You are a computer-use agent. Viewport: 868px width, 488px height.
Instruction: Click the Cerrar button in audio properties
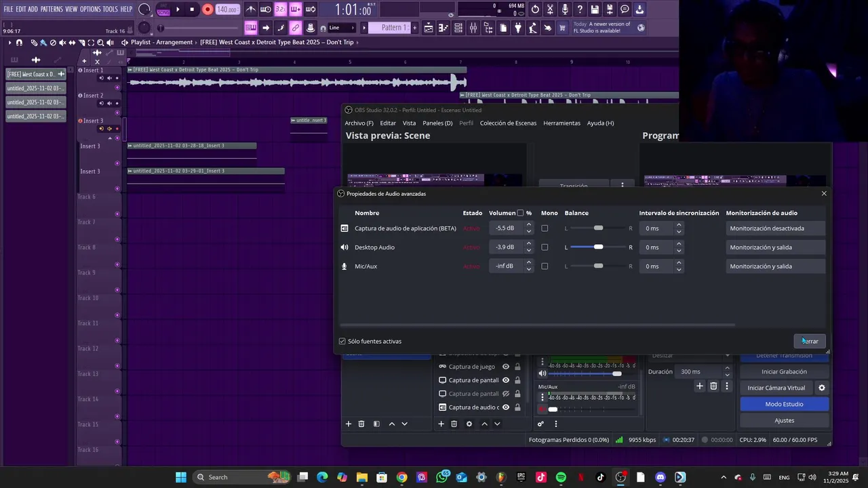(x=810, y=341)
